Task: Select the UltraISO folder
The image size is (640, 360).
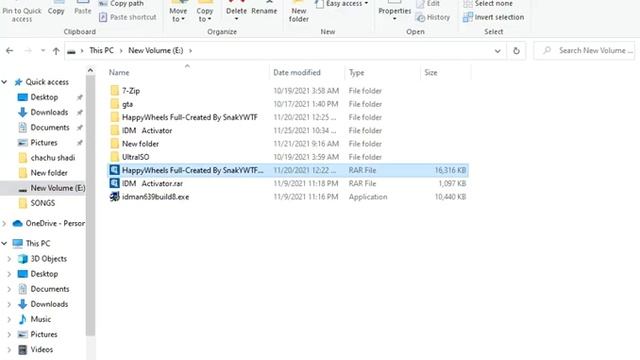Action: [x=288, y=157]
